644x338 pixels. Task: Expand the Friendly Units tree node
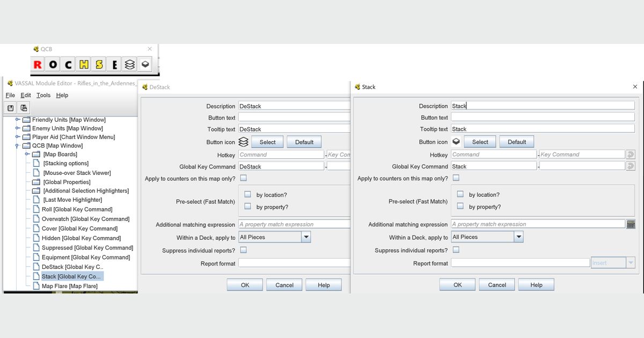pyautogui.click(x=18, y=120)
